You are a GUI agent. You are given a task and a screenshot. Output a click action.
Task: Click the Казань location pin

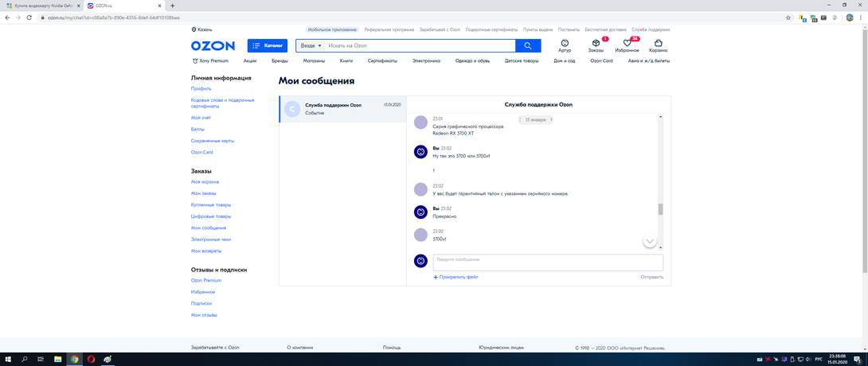coord(194,29)
